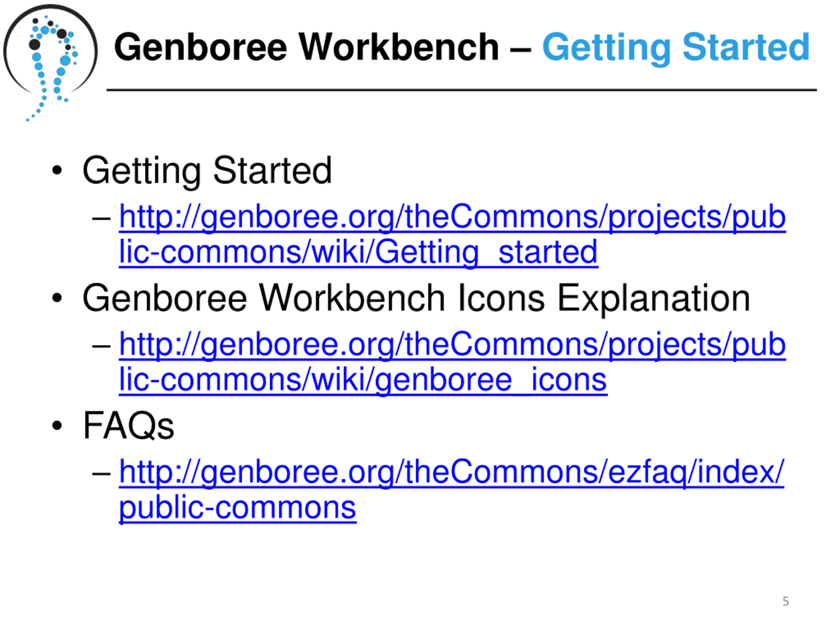Open the genboree_icons wiki link
This screenshot has width=840, height=630.
[452, 362]
